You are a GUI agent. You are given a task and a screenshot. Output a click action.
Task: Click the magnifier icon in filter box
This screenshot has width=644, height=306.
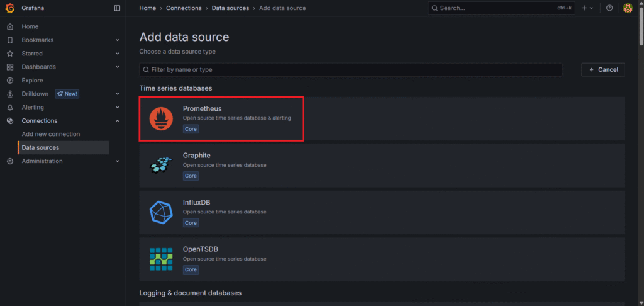point(146,69)
